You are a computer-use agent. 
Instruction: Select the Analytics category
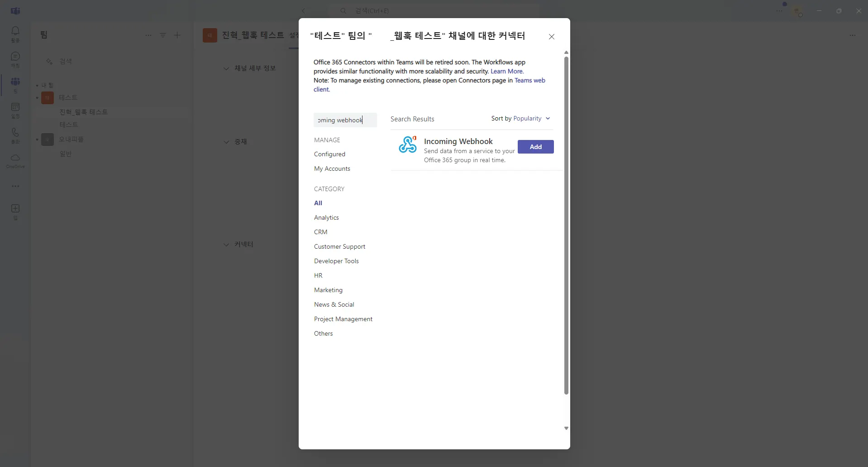pyautogui.click(x=326, y=218)
